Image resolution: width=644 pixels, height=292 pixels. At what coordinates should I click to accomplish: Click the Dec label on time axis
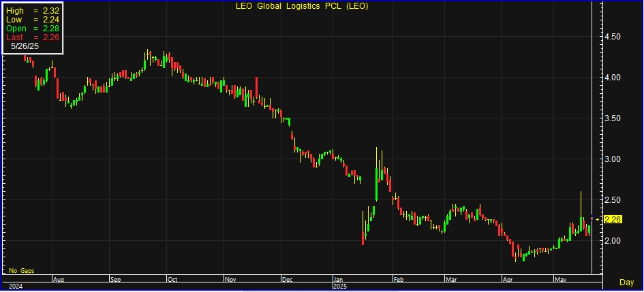pos(287,279)
